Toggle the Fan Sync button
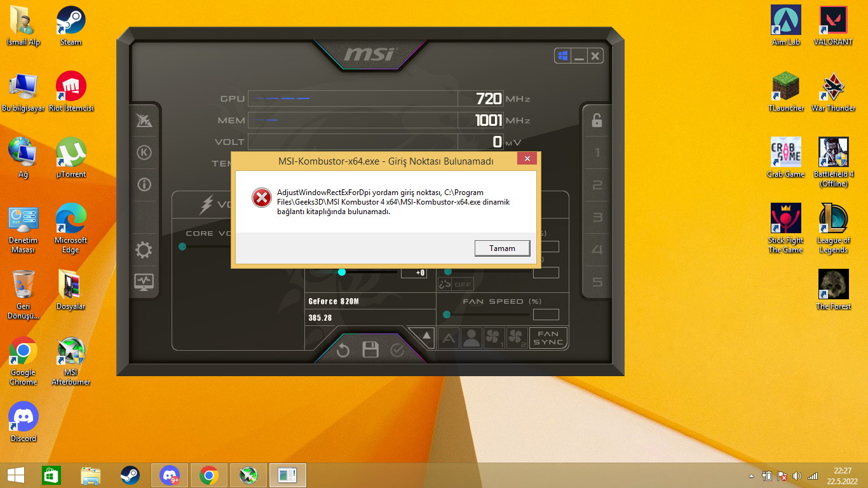Image resolution: width=868 pixels, height=488 pixels. 548,338
